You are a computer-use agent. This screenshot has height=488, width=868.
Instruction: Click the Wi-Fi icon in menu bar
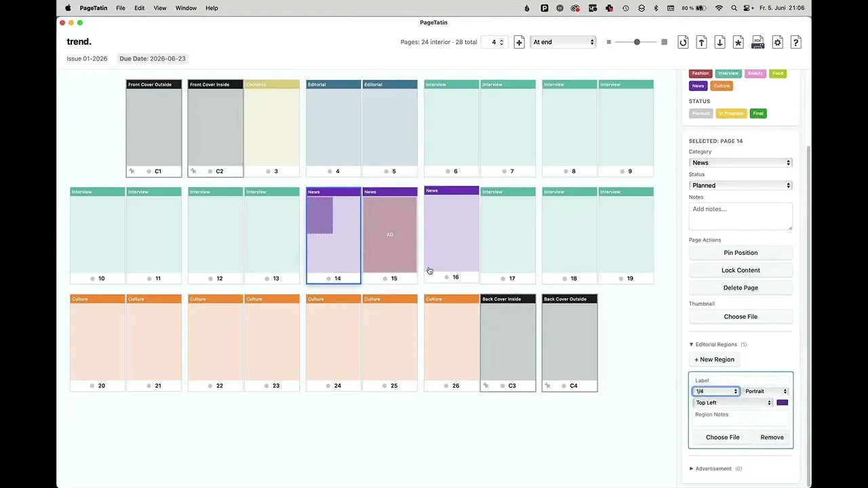(x=719, y=8)
